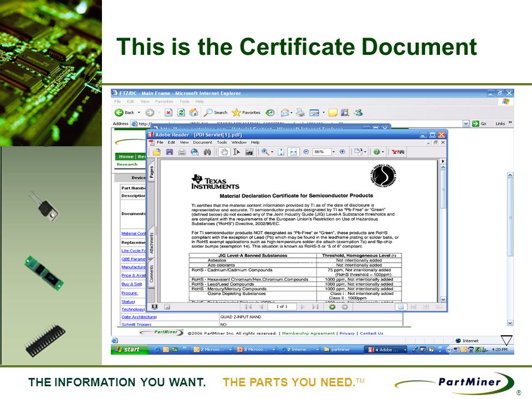The image size is (532, 399).
Task: Open Adobe Reader Window menu
Action: pyautogui.click(x=239, y=142)
